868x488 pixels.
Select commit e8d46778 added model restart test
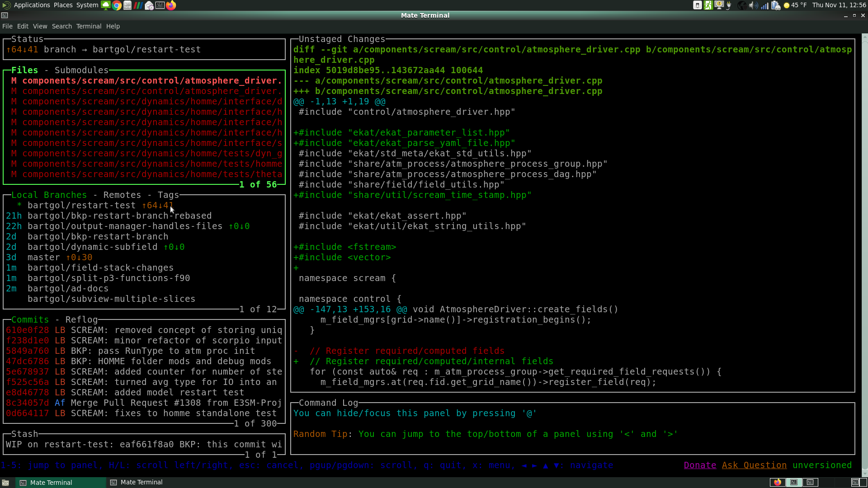[x=144, y=393]
